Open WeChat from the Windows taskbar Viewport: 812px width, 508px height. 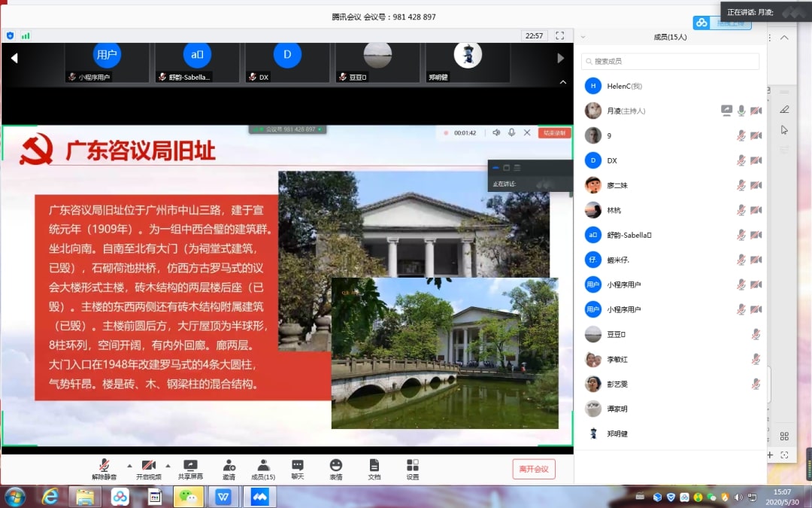point(189,497)
